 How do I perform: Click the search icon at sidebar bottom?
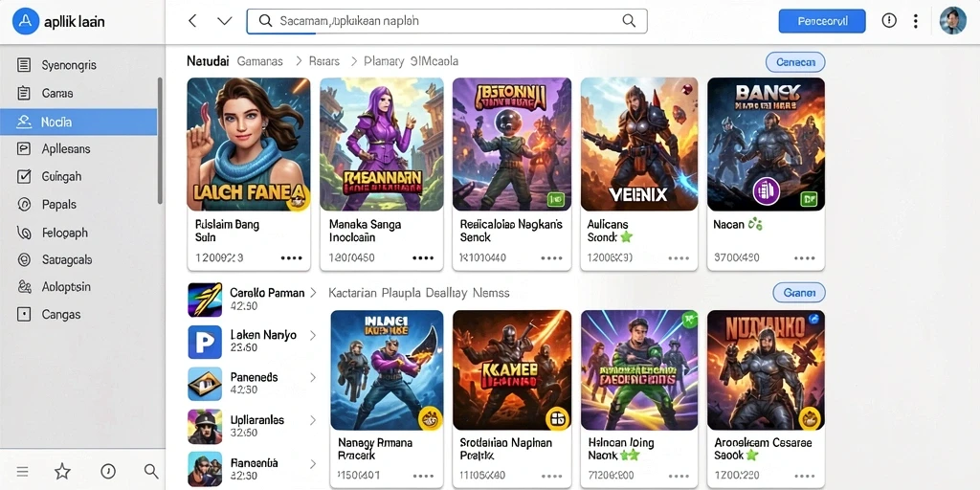click(151, 471)
